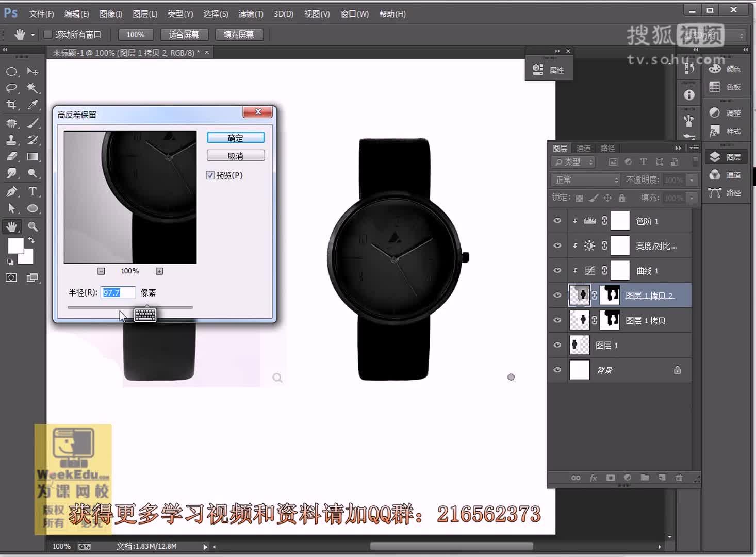This screenshot has width=756, height=557.
Task: Hide the 背景 layer visibility eye
Action: click(x=557, y=370)
